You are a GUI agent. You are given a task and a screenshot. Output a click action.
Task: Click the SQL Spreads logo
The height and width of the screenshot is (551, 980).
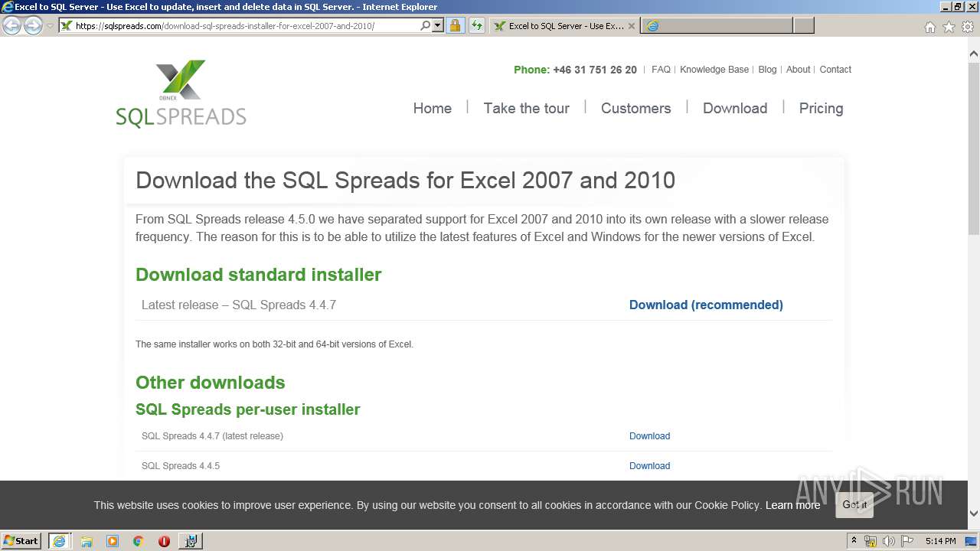[x=181, y=93]
